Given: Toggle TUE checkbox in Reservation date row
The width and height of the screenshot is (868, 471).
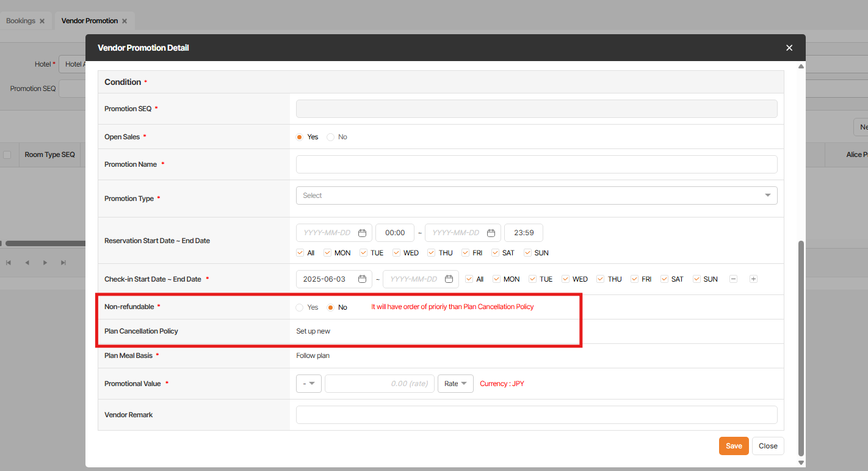Looking at the screenshot, I should click(x=363, y=253).
